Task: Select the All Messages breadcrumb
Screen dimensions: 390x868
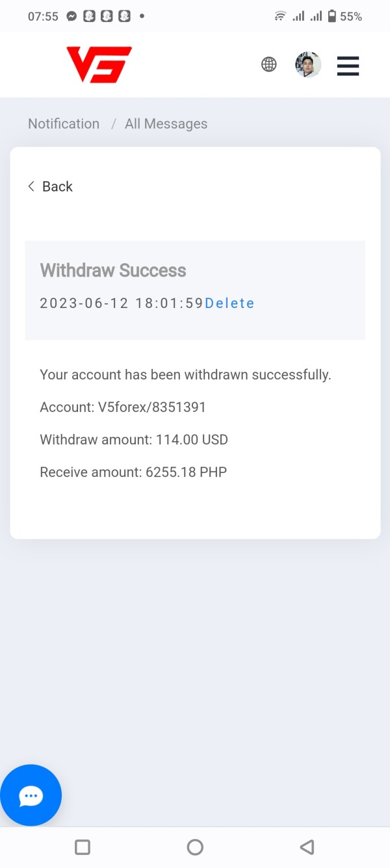Action: click(166, 124)
